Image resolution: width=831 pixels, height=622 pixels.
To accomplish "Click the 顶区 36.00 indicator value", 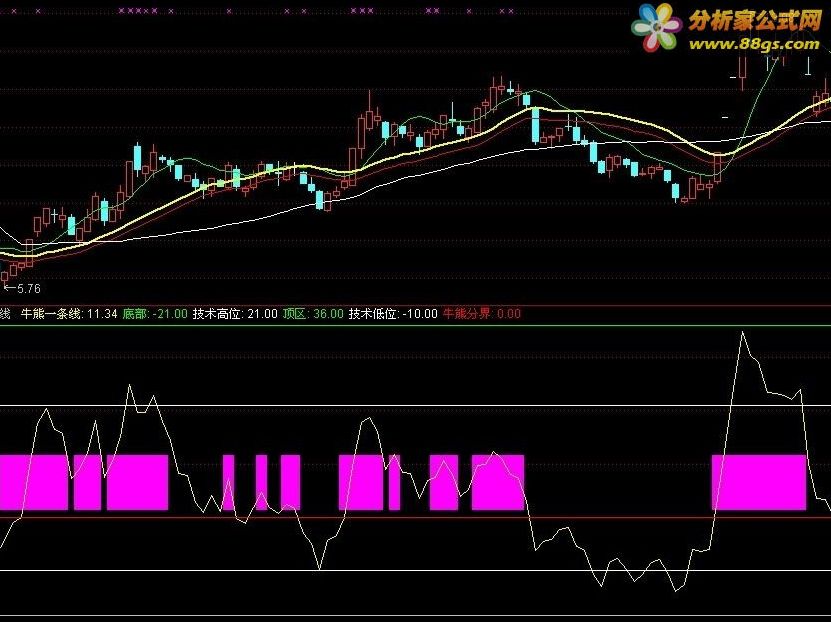I will click(313, 314).
